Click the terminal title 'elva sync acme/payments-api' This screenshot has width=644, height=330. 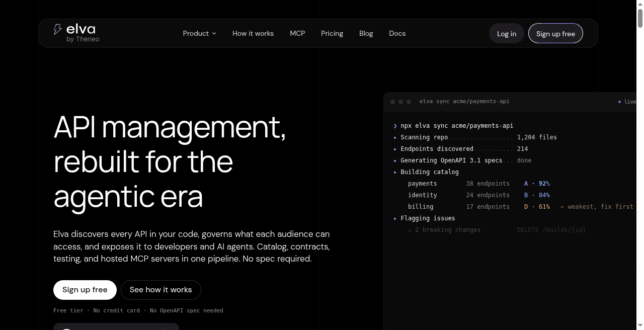(x=464, y=102)
